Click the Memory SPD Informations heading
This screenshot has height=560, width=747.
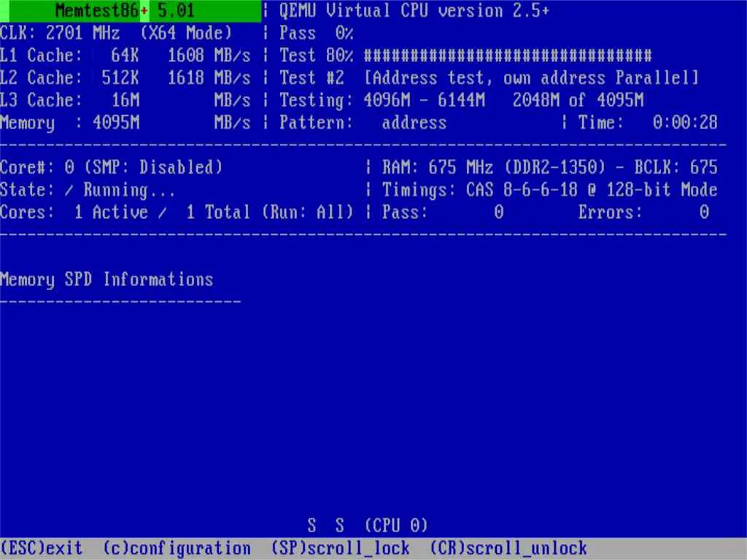[107, 279]
